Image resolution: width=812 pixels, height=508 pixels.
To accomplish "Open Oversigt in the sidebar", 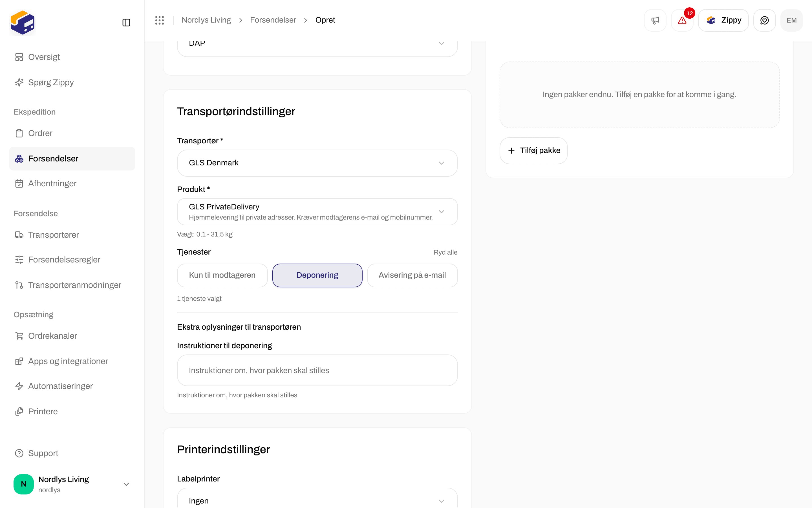I will pos(72,57).
